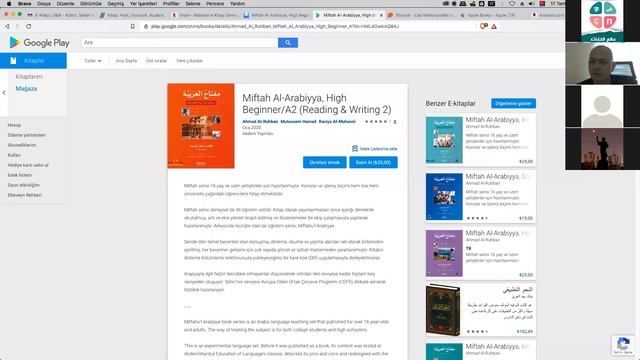This screenshot has width=640, height=360.
Task: Select the statue silhouette participant tile
Action: (602, 149)
